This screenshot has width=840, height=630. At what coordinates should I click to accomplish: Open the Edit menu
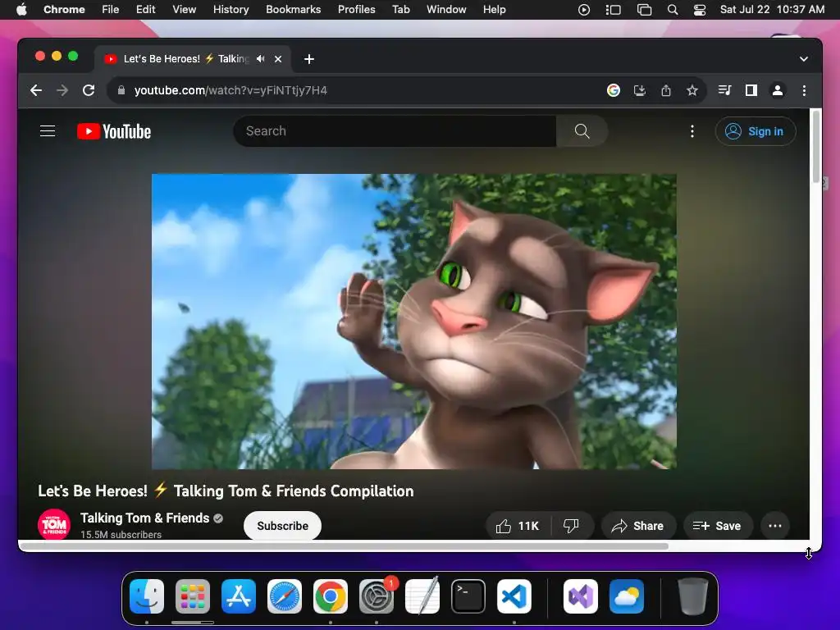[x=145, y=10]
